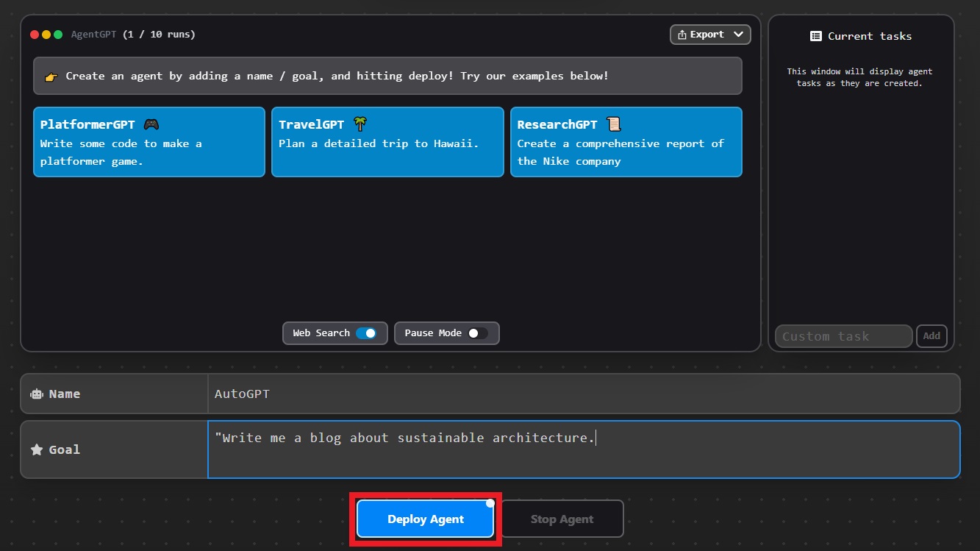The height and width of the screenshot is (551, 980).
Task: Click the Deploy Agent button
Action: [x=425, y=519]
